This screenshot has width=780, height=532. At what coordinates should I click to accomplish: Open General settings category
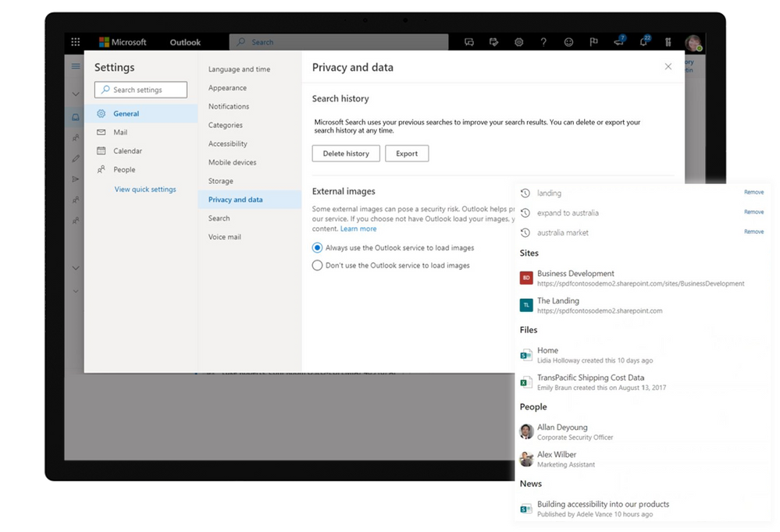pos(141,113)
